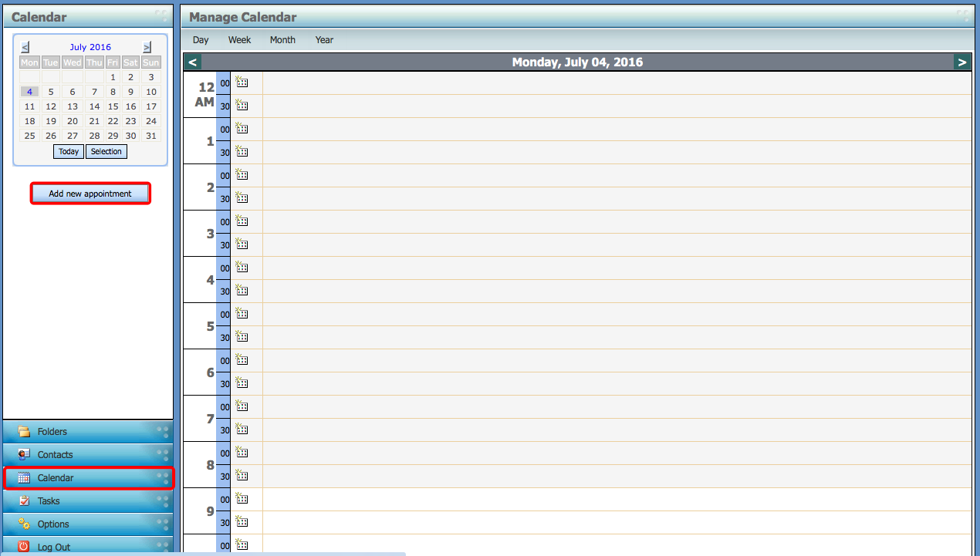The height and width of the screenshot is (556, 980).
Task: Click the Selection button
Action: click(106, 152)
